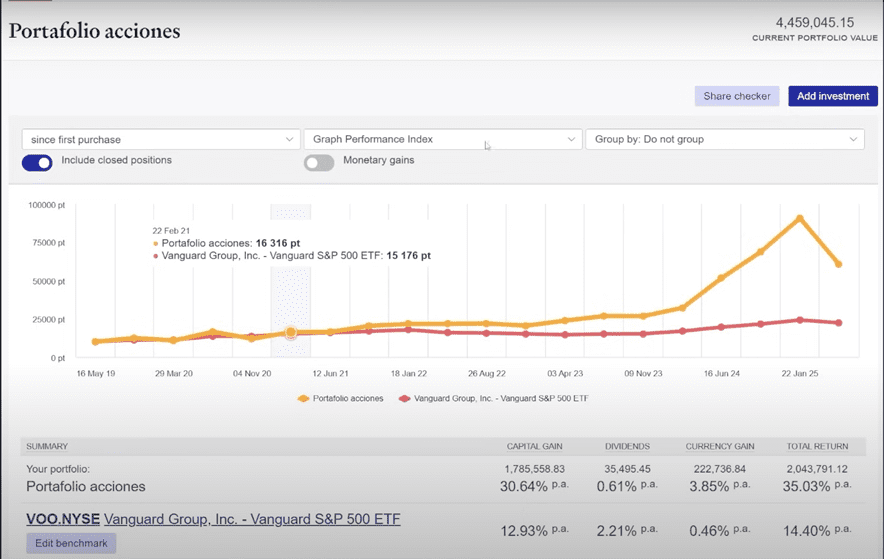Click the Share checker button

[737, 96]
